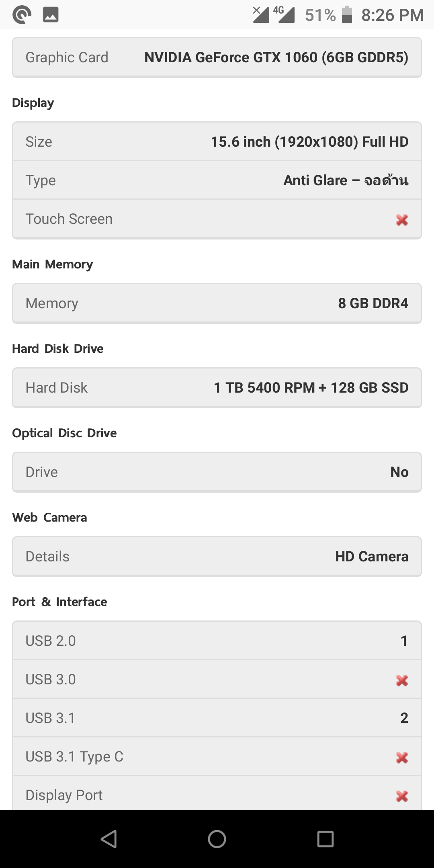Open recent apps square button
434x868 pixels.
pyautogui.click(x=325, y=839)
